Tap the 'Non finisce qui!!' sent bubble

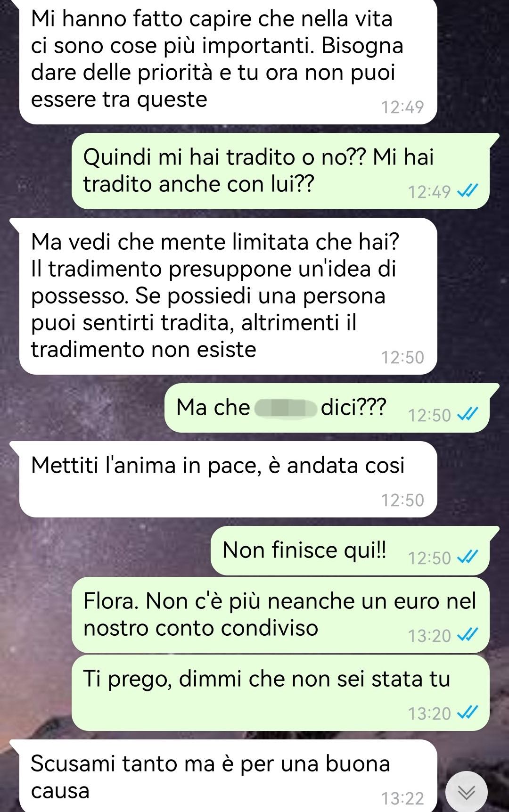(350, 550)
